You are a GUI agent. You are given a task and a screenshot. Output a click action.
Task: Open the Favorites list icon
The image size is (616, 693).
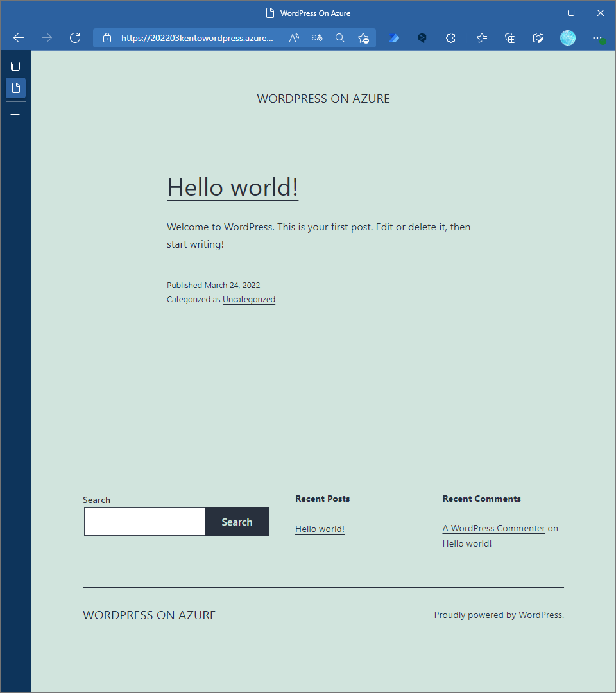(x=482, y=38)
